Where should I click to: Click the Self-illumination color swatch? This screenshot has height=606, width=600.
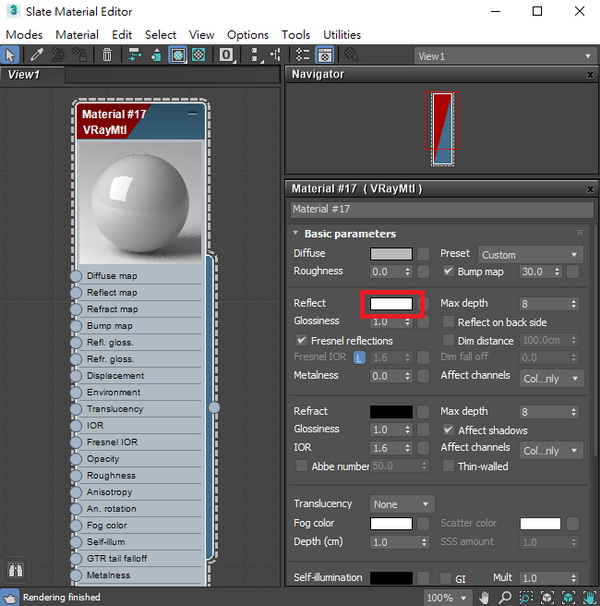point(391,578)
